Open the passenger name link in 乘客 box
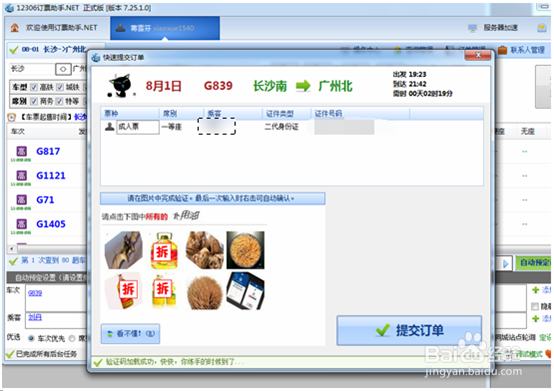This screenshot has height=391, width=554. (35, 317)
